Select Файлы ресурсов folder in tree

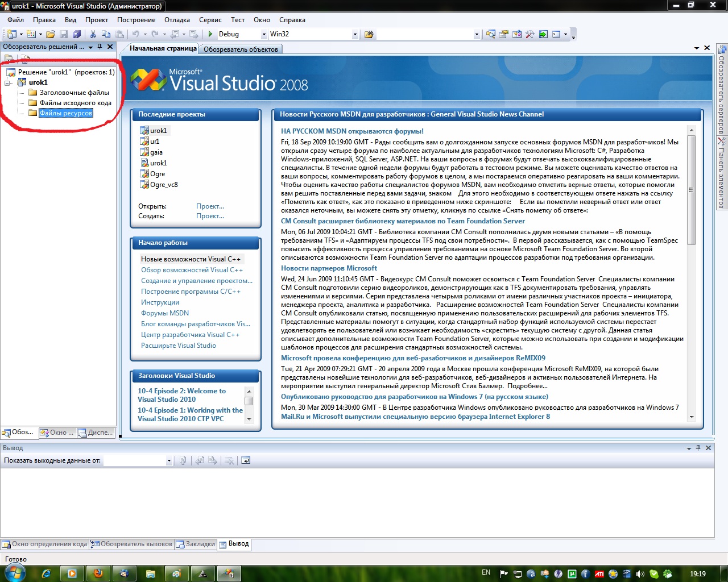(66, 113)
